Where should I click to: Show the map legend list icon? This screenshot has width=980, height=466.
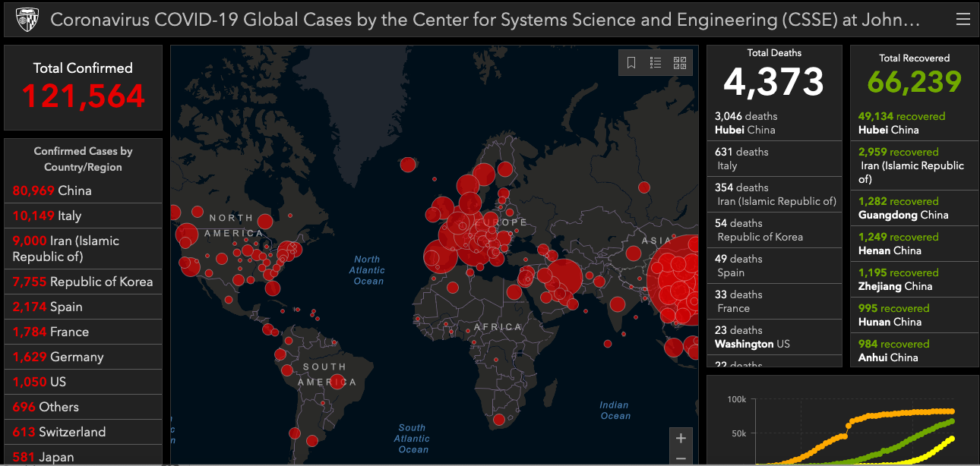[656, 63]
